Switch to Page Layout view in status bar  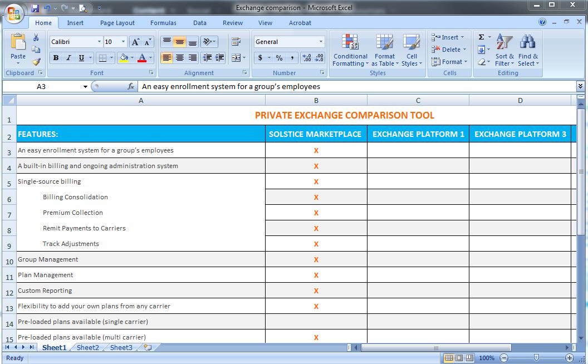[x=459, y=358]
